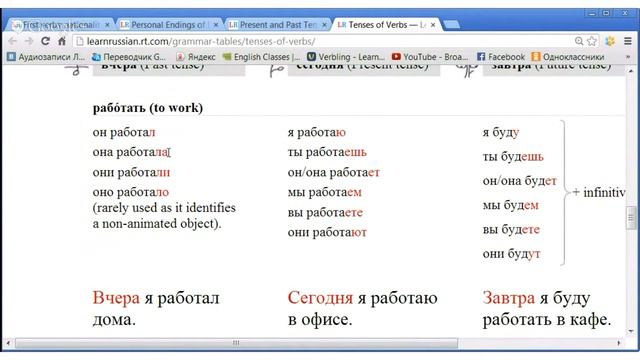Screen dimensions: 640x360
Task: Click the red word 'Сегодня'
Action: (x=320, y=298)
